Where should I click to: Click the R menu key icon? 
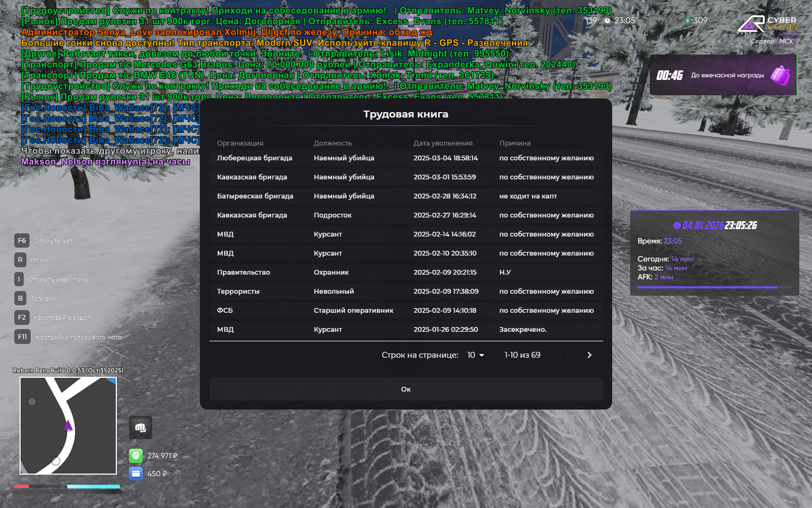point(21,260)
